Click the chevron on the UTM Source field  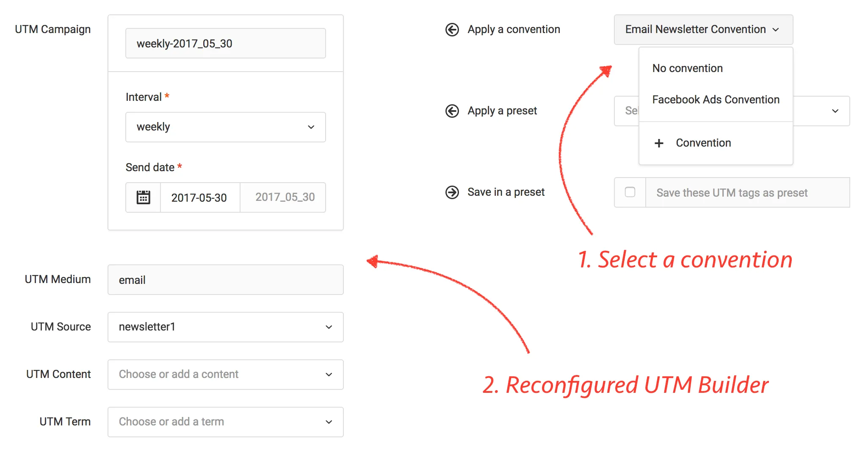coord(328,327)
